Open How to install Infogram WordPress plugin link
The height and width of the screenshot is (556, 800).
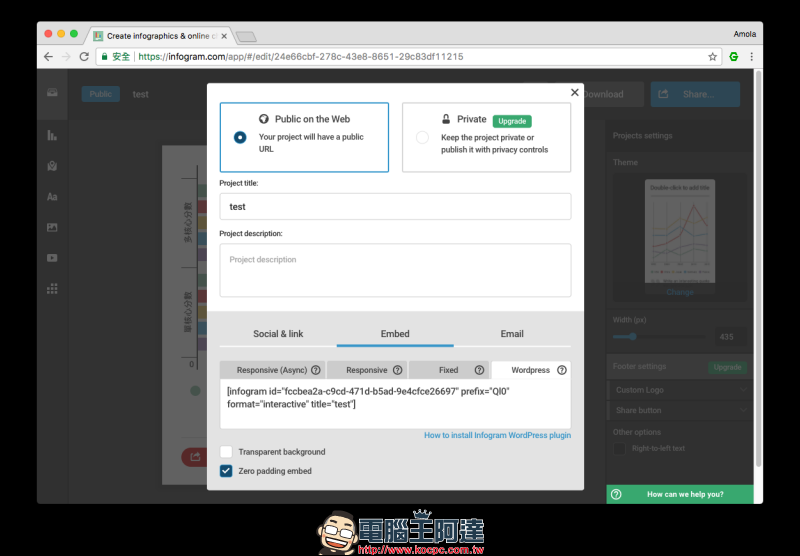pyautogui.click(x=497, y=435)
